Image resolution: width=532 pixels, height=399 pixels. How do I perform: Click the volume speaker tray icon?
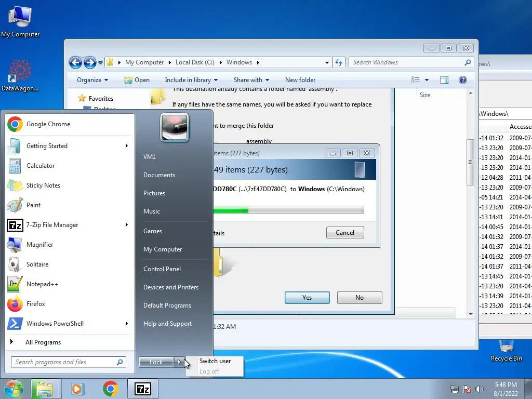click(480, 390)
